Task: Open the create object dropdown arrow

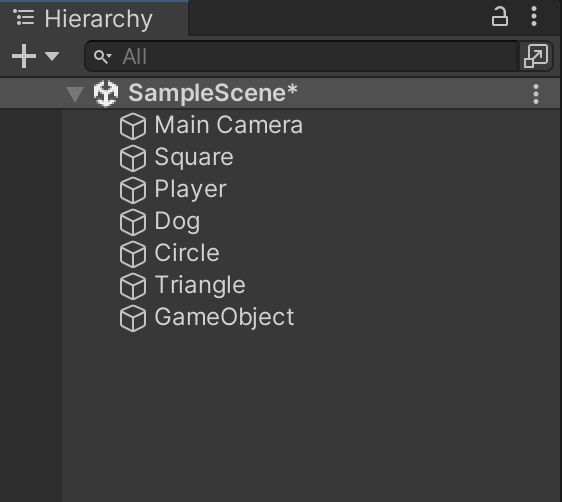Action: tap(52, 56)
